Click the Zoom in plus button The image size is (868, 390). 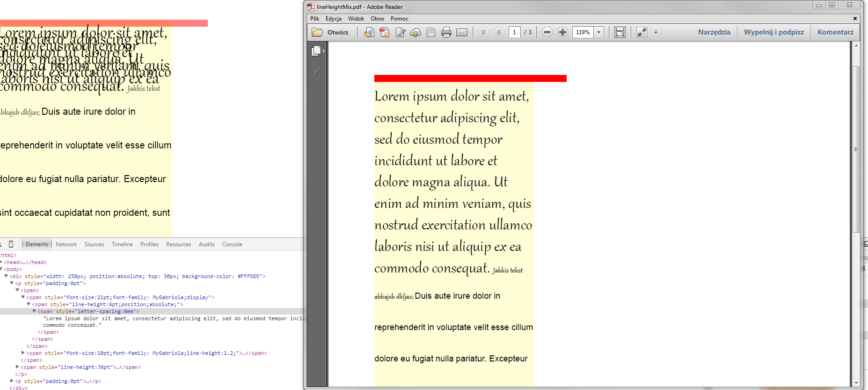562,32
